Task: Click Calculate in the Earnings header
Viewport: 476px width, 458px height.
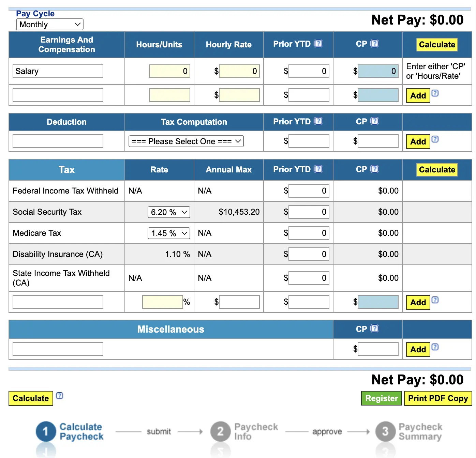Action: pos(437,45)
